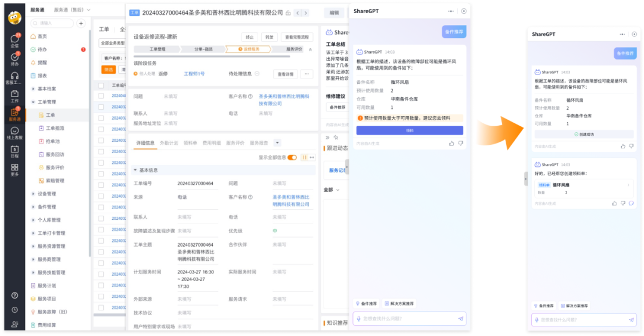Click thumbs up in the left ShareGPT panel
The height and width of the screenshot is (336, 644).
point(451,144)
